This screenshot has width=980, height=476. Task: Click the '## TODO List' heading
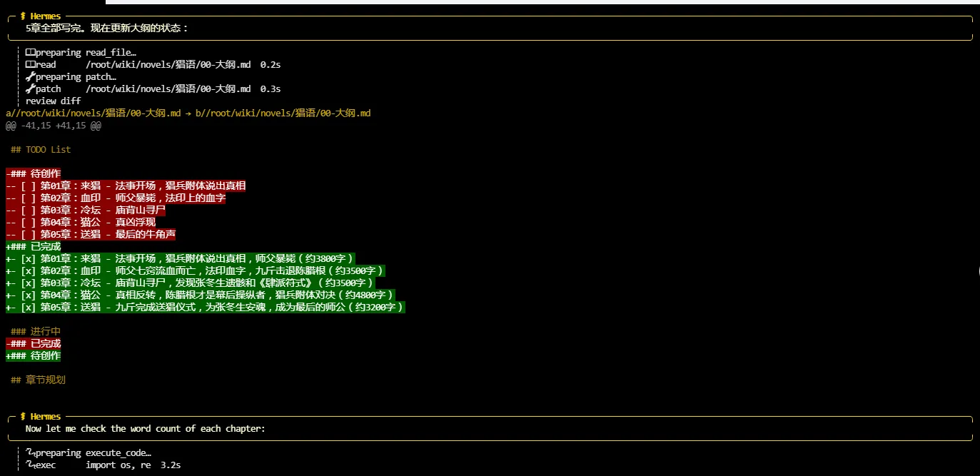[x=41, y=149]
